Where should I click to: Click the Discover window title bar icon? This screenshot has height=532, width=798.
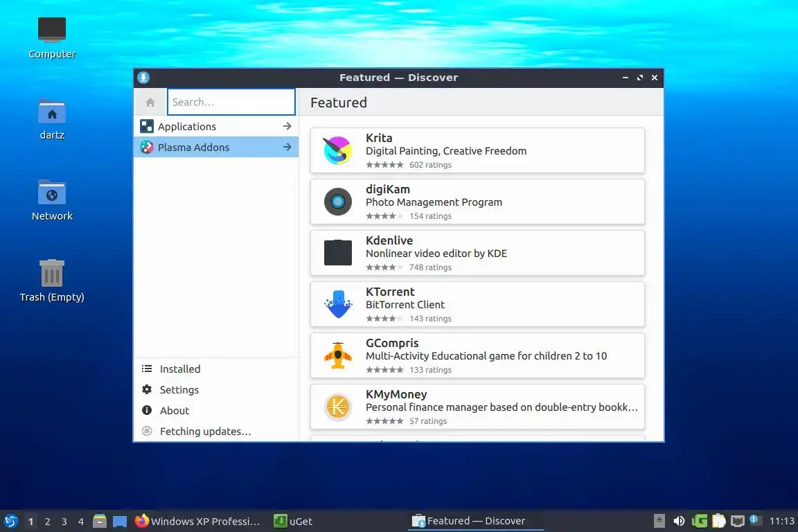click(143, 78)
